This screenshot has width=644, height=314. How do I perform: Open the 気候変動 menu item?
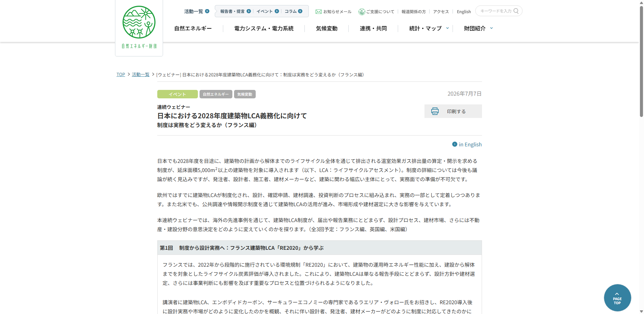[327, 28]
